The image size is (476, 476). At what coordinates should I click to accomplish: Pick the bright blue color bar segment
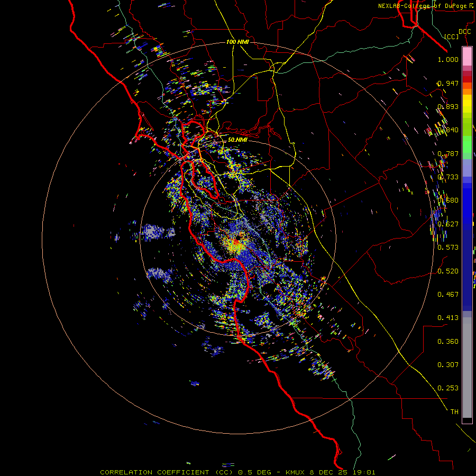tap(467, 206)
